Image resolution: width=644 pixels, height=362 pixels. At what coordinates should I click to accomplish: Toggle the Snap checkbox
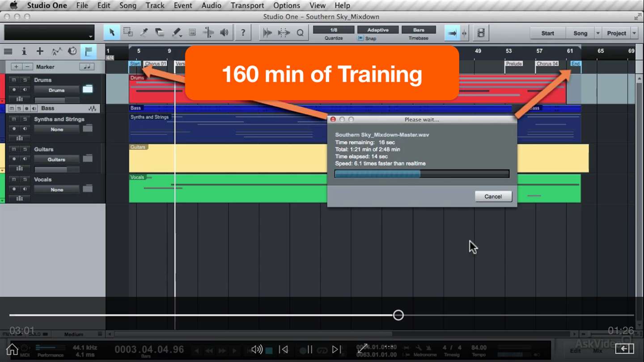click(360, 38)
